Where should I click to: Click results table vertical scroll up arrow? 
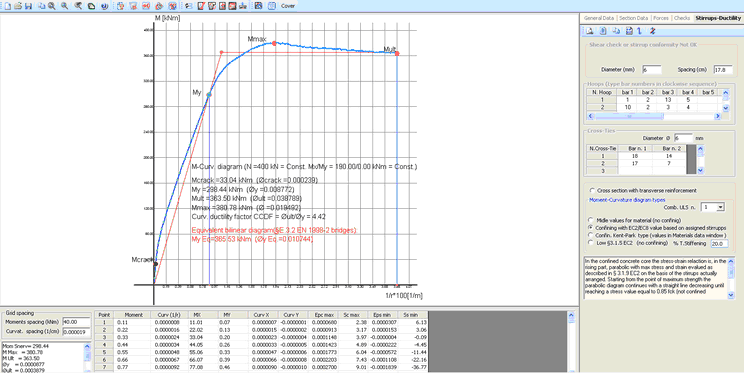(572, 315)
